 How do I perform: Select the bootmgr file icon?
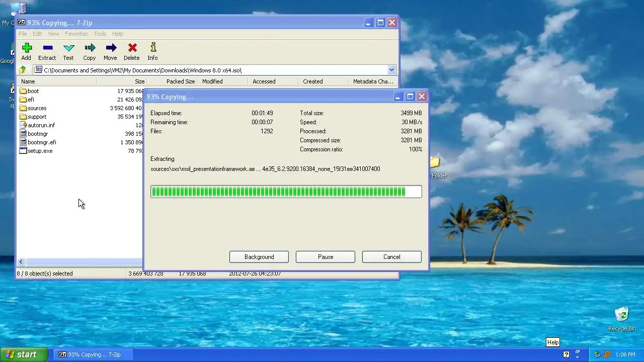click(23, 134)
